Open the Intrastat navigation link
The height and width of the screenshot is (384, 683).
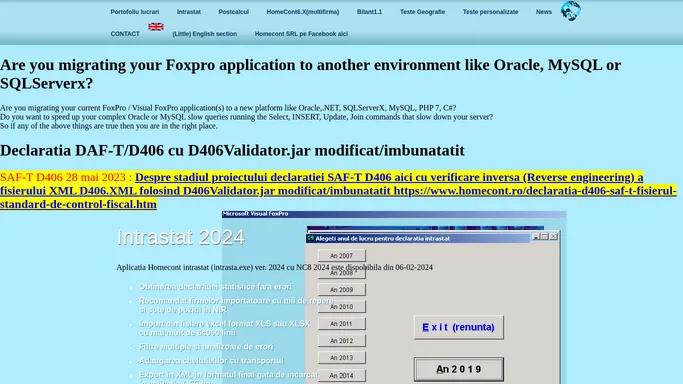[x=189, y=12]
